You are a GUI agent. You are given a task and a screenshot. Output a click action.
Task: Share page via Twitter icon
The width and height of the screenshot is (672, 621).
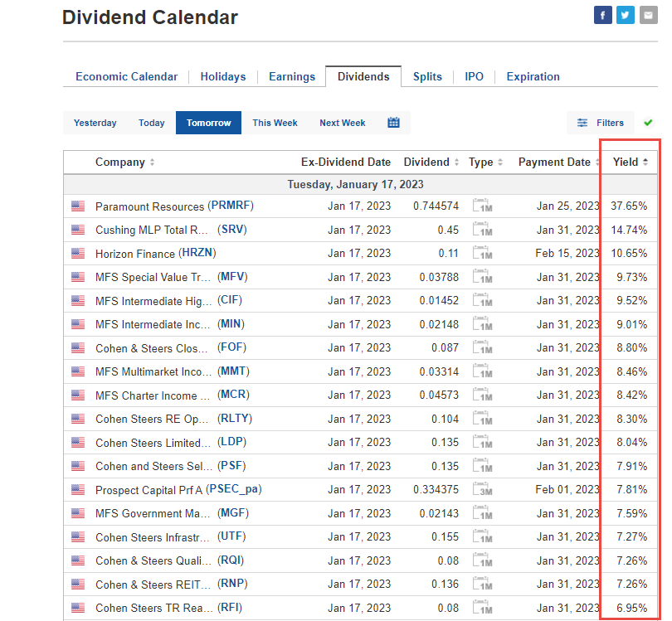[626, 16]
